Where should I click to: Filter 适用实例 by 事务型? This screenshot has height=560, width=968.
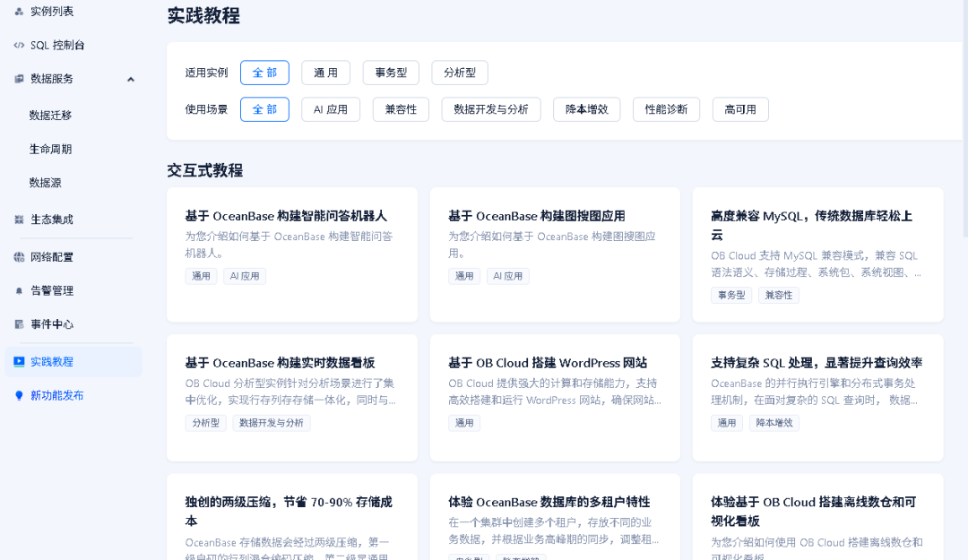click(391, 73)
